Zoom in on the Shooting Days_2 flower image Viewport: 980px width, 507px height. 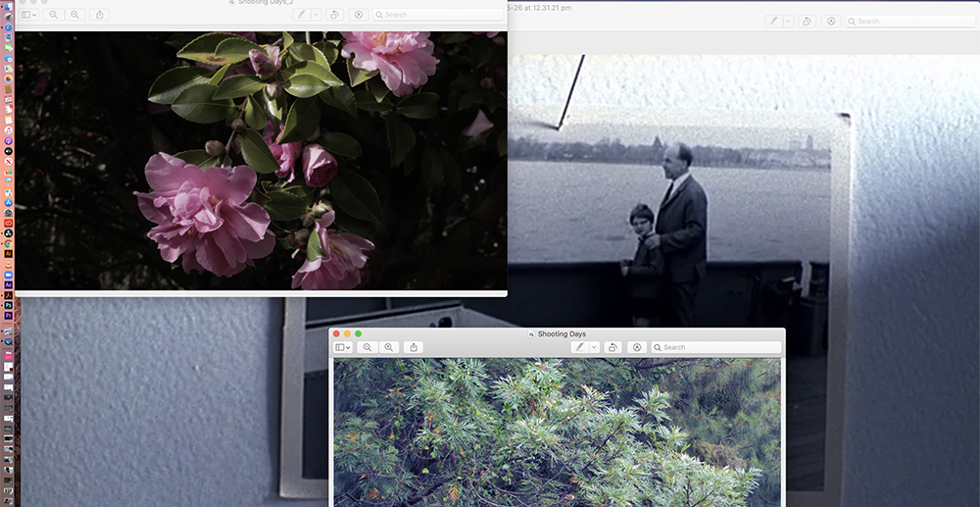[x=74, y=15]
